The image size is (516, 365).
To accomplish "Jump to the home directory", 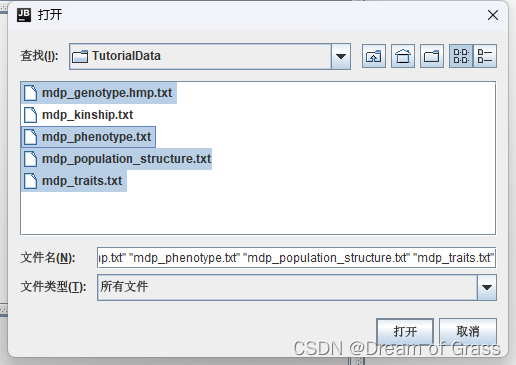I will [403, 56].
